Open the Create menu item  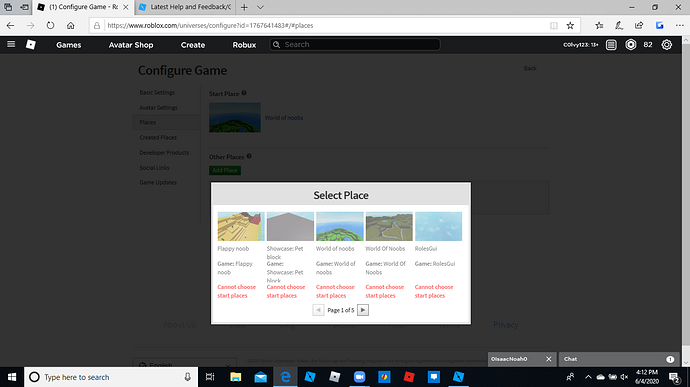pos(193,45)
